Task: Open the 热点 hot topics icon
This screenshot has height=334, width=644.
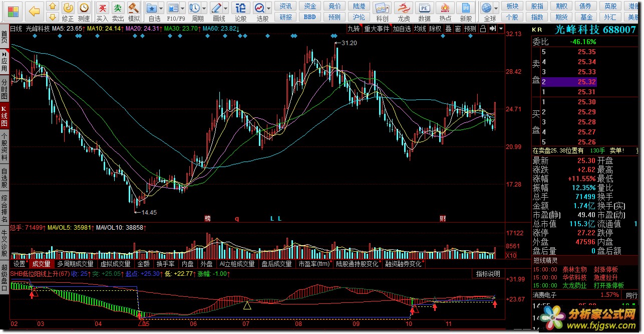Action: point(445,8)
